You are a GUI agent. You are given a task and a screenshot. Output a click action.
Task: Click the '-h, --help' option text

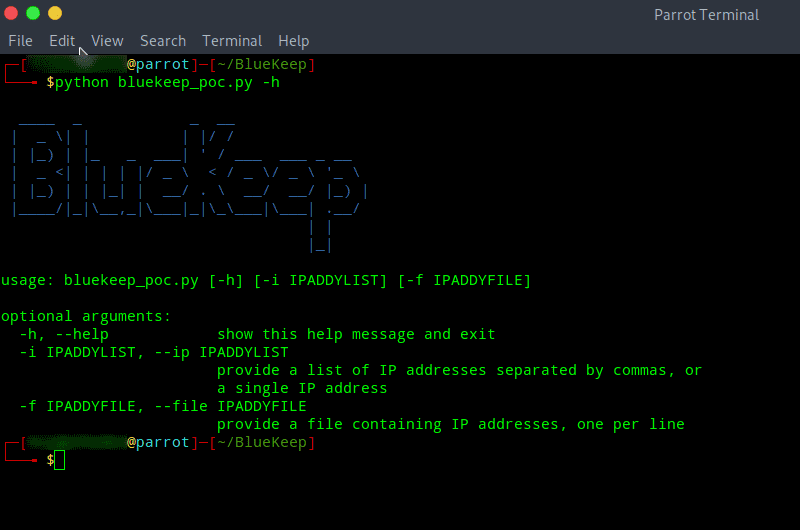(x=64, y=334)
